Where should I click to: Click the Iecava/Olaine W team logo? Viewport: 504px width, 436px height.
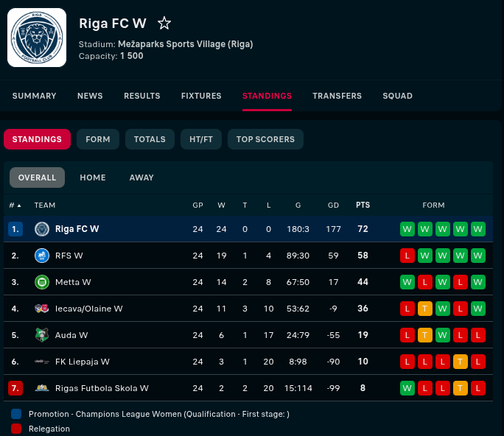pos(42,309)
